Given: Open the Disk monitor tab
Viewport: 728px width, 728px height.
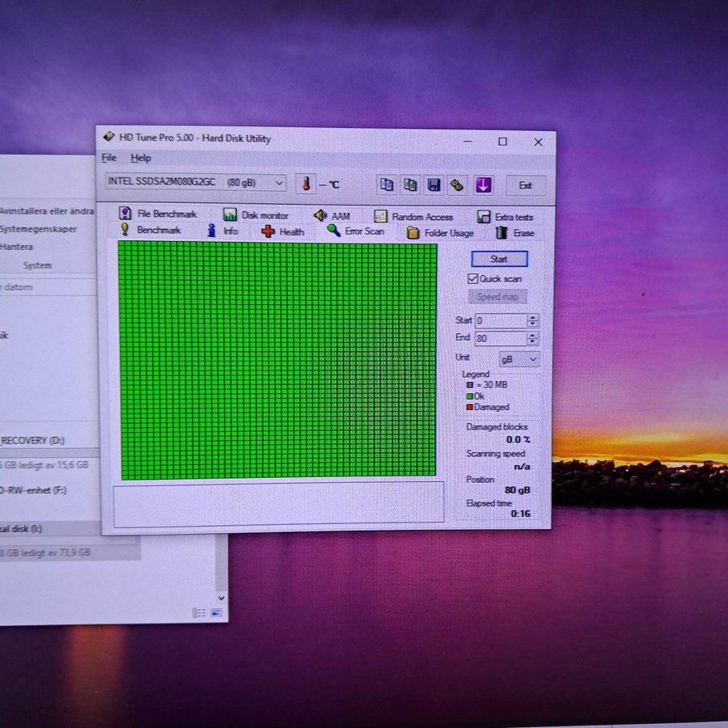Looking at the screenshot, I should 256,215.
